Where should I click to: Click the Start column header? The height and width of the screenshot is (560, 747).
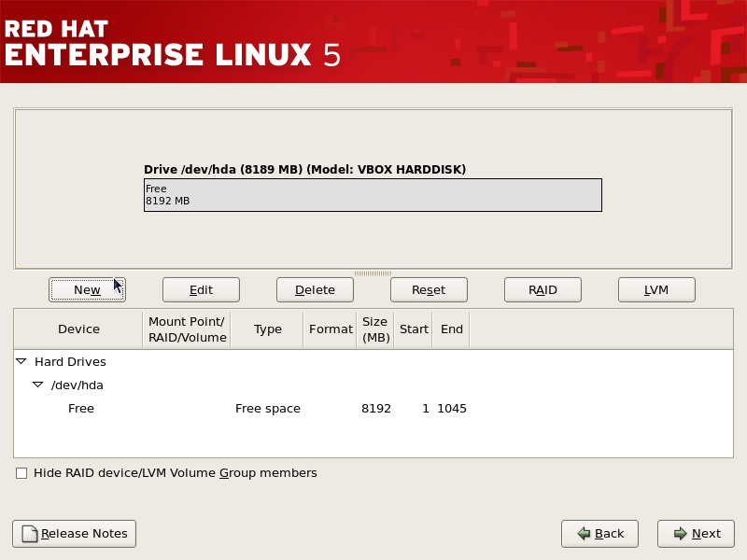(x=414, y=329)
